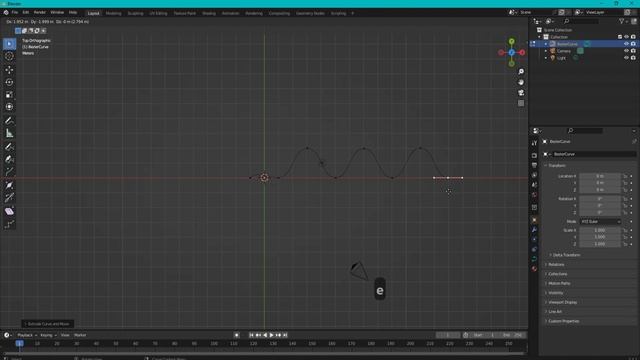Select the Move tool

pyautogui.click(x=9, y=70)
